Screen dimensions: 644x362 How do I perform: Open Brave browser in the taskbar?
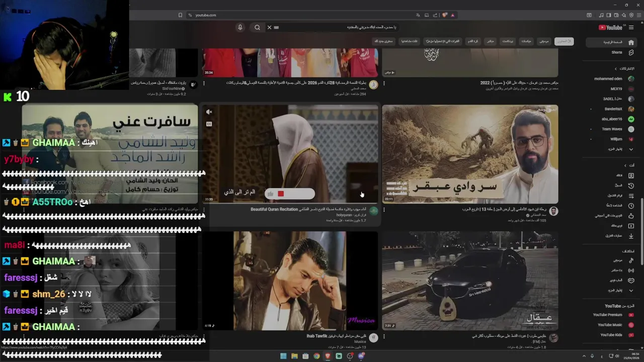point(328,356)
